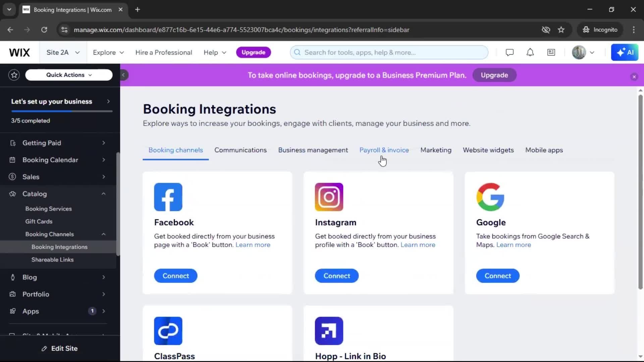644x362 pixels.
Task: Open the chat messages icon
Action: click(509, 53)
